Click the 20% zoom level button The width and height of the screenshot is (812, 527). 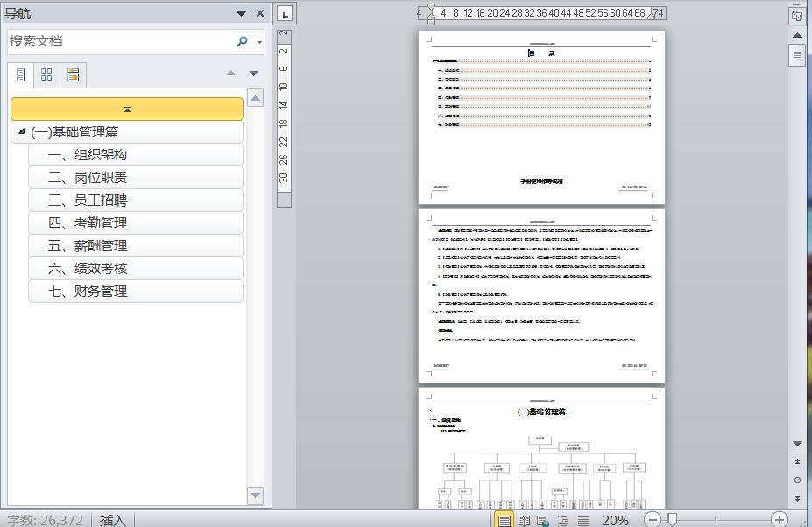tap(615, 520)
